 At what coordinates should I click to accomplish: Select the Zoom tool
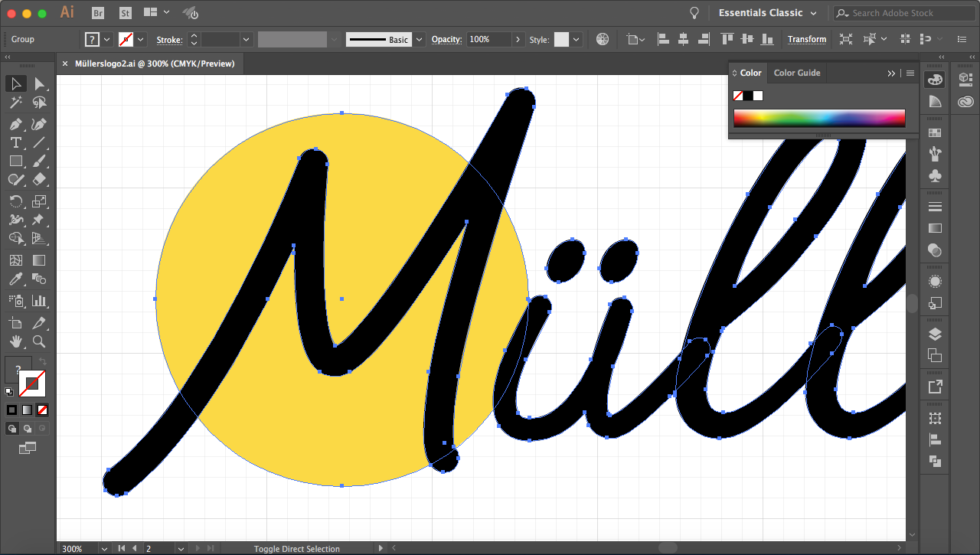pos(39,341)
